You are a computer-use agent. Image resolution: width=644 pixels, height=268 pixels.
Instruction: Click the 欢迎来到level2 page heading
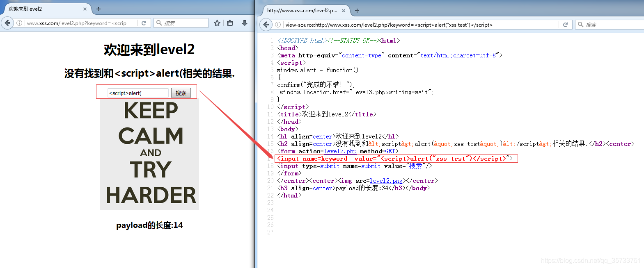click(149, 50)
